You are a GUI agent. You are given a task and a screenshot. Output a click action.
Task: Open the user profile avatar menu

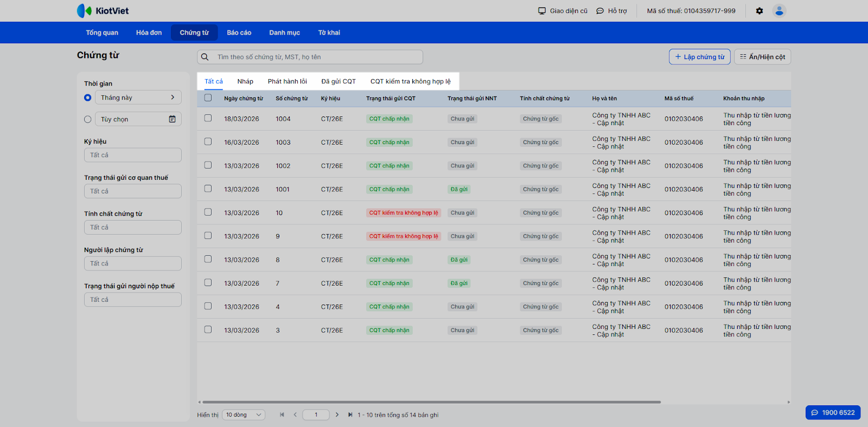(779, 11)
